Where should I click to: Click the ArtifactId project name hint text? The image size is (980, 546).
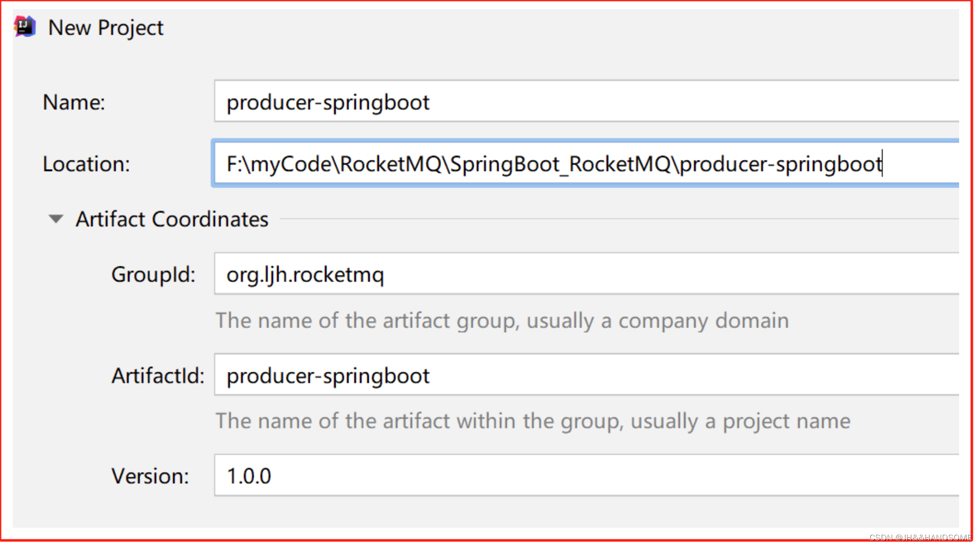533,421
